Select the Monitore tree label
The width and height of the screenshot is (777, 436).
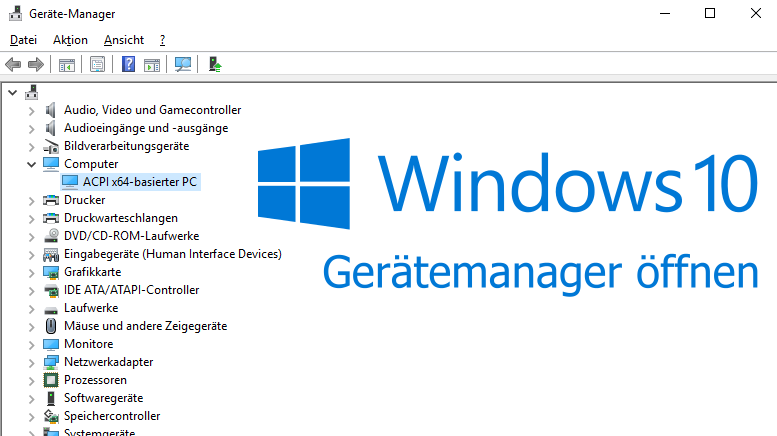pos(89,344)
